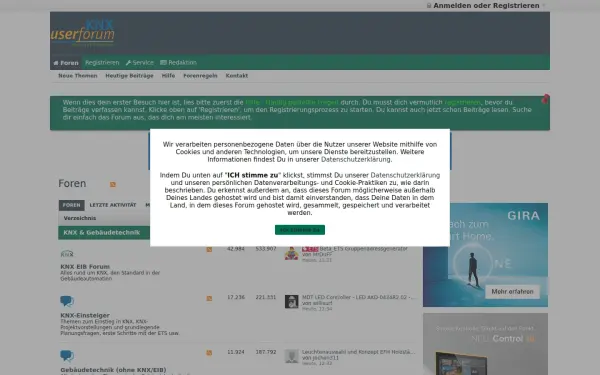Screen dimensions: 600x375
Task: Click topic count 17.236 of KNX-Einsteiger
Action: (x=236, y=297)
